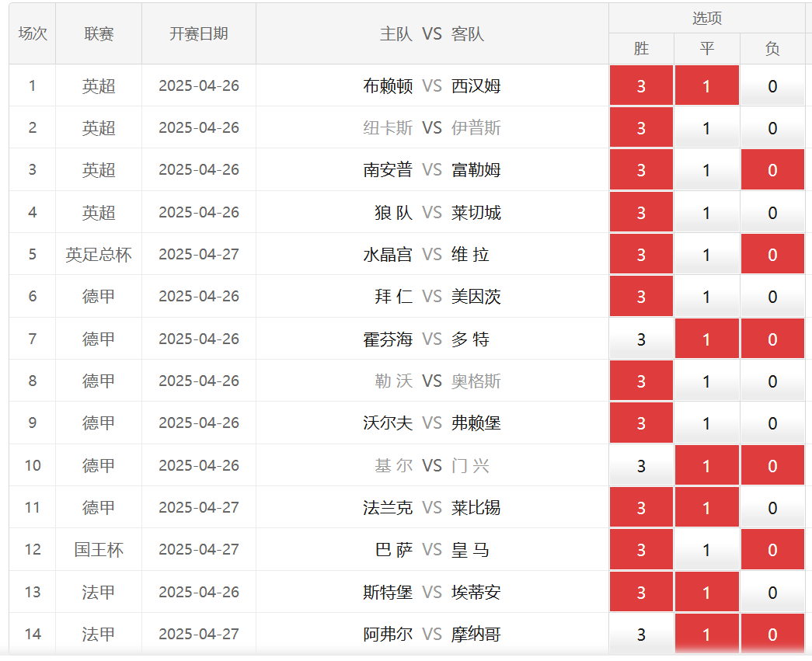Click the home team 南安普
This screenshot has height=661, width=812.
point(388,170)
